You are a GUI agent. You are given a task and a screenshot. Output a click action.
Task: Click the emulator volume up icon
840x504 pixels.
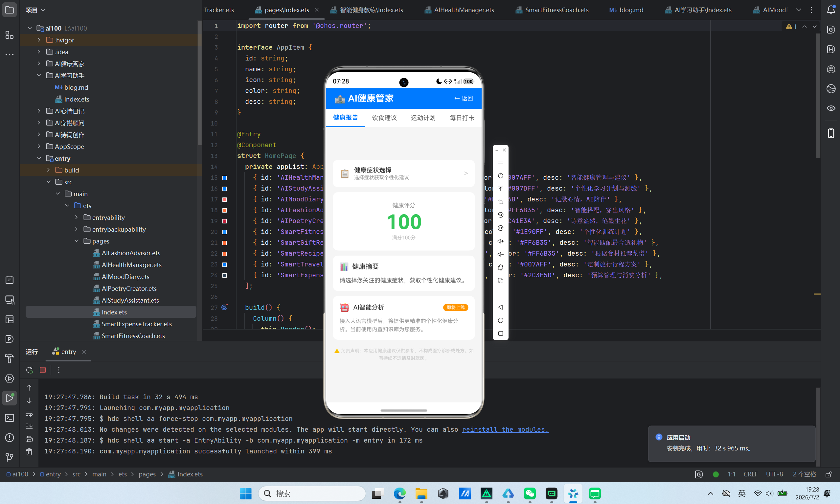click(x=500, y=241)
